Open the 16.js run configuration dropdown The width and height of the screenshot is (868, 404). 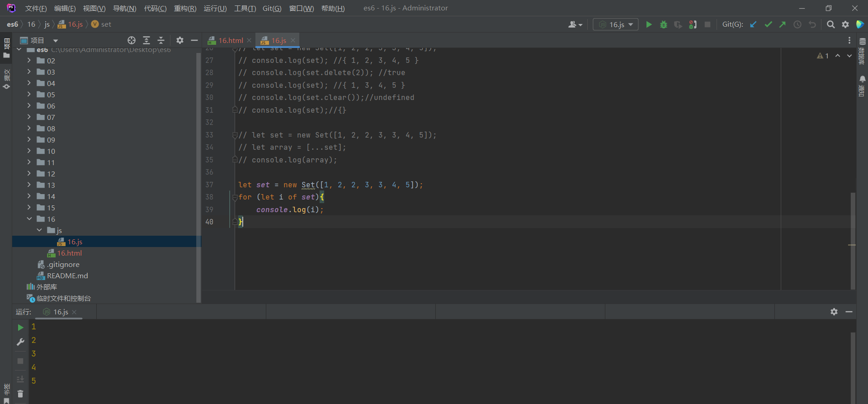pos(616,24)
